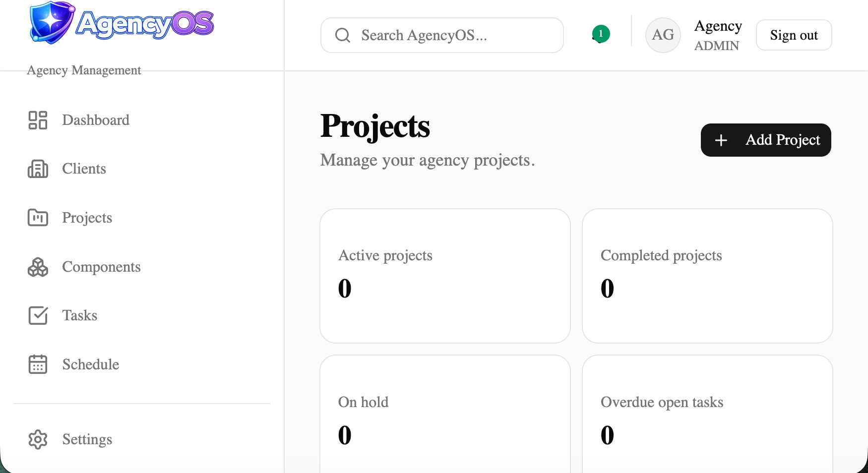Choose the Components cubes icon
The image size is (868, 473).
pos(38,267)
